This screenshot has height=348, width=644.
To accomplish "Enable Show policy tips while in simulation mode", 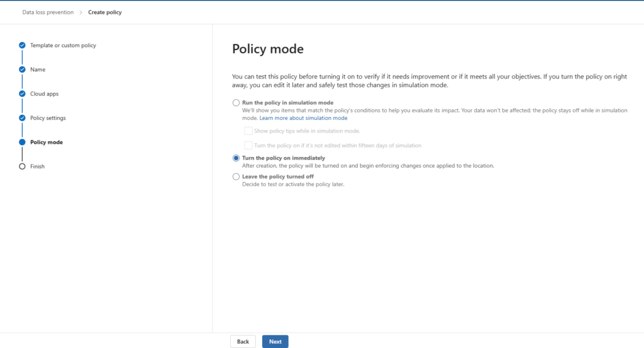I will (248, 131).
